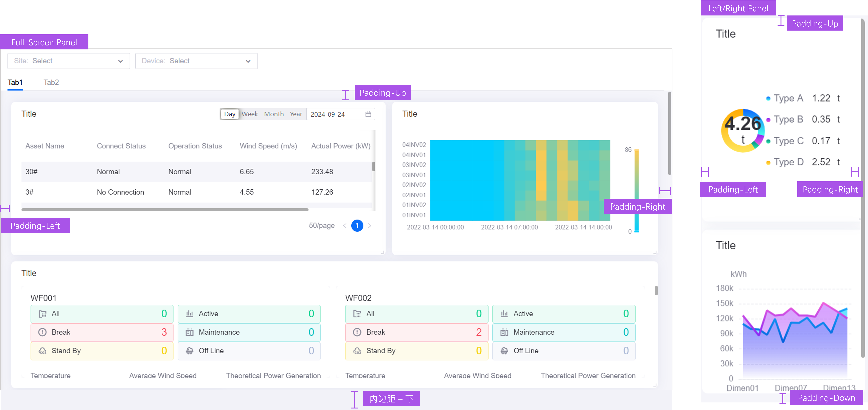Select Tab1
Viewport: 868px width, 410px height.
15,82
